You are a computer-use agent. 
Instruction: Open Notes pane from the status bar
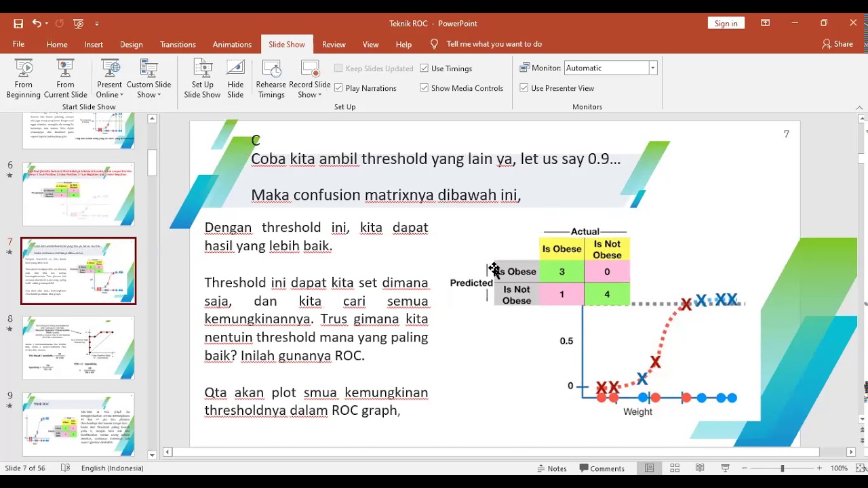point(551,468)
